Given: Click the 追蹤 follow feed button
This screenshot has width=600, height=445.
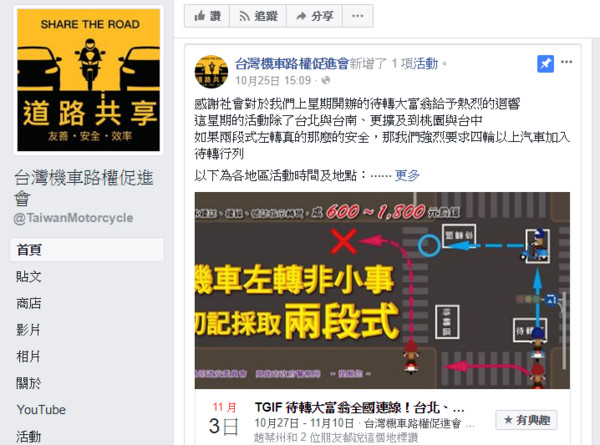Looking at the screenshot, I should pyautogui.click(x=258, y=16).
